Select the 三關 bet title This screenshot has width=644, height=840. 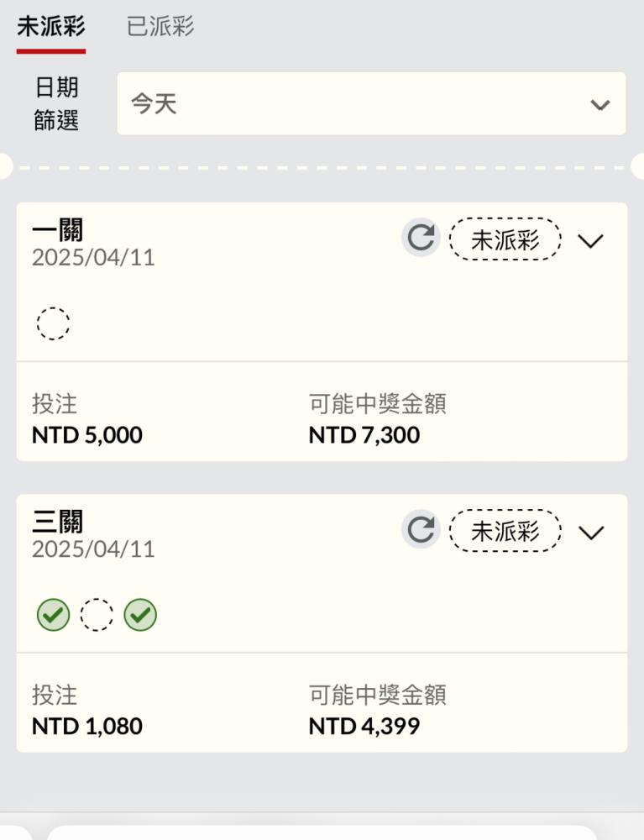point(58,521)
